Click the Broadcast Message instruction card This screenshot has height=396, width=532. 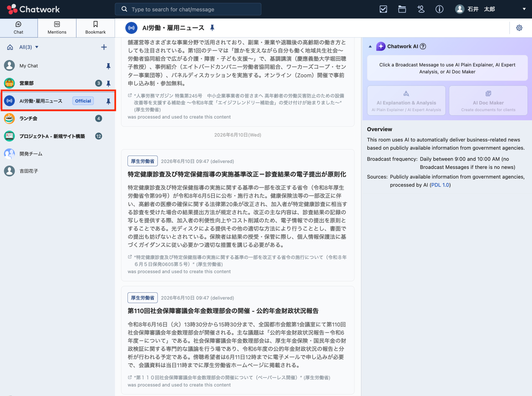pyautogui.click(x=447, y=68)
